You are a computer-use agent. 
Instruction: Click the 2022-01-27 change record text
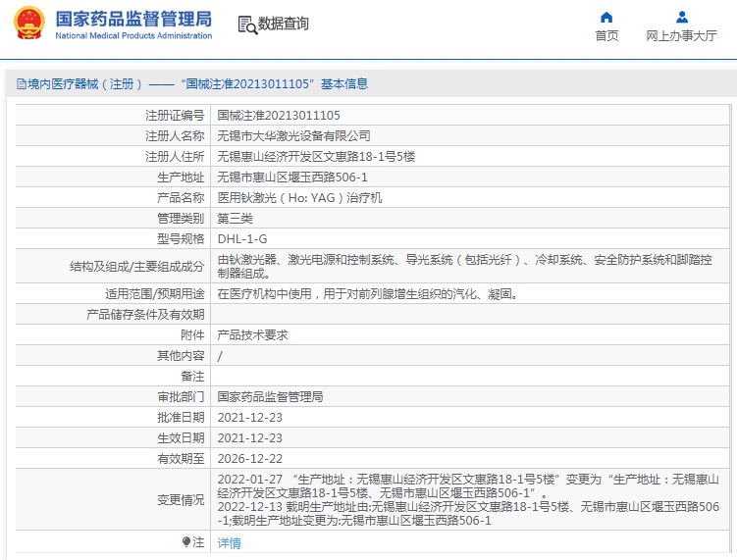pos(468,486)
